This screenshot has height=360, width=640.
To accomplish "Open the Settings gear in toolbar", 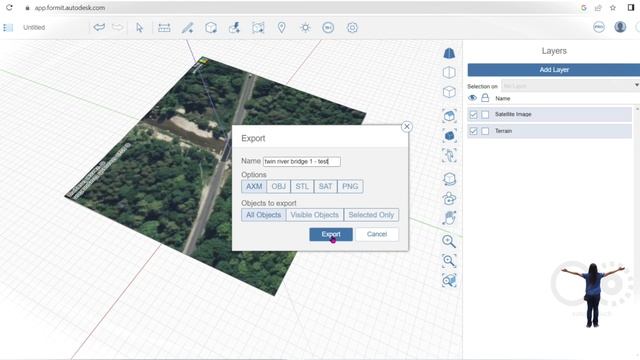I will 352,27.
